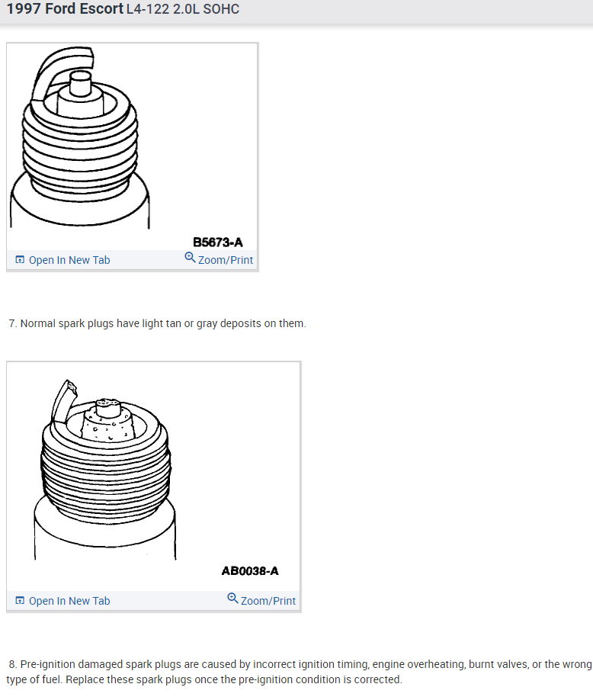This screenshot has width=593, height=700.
Task: Open the AB0038-A figure via Open In New Tab text
Action: [69, 601]
